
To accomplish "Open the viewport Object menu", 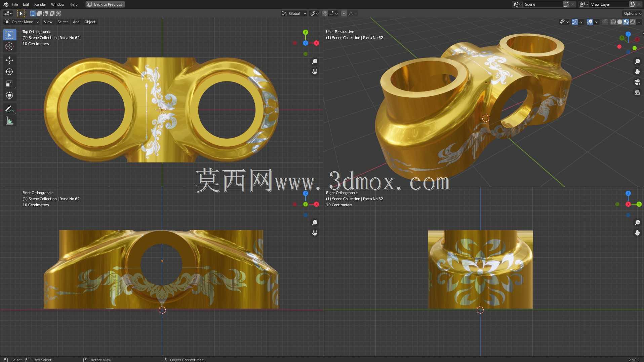I will (90, 22).
